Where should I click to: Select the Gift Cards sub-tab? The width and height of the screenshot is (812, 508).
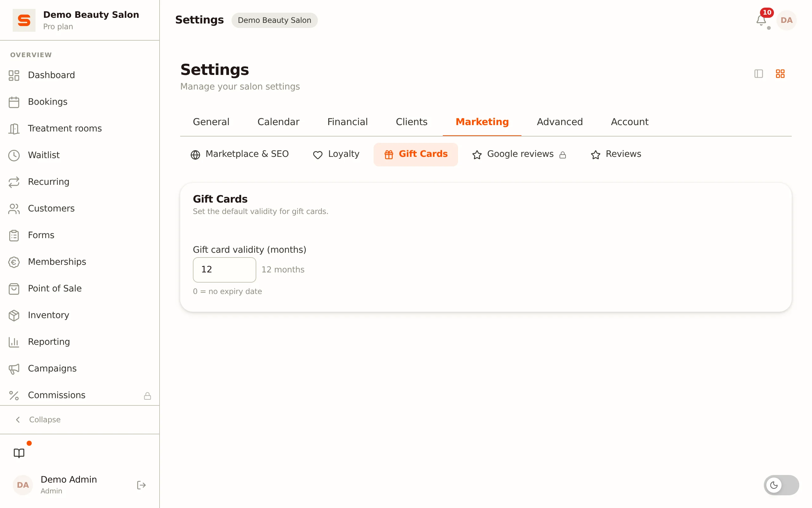(416, 154)
